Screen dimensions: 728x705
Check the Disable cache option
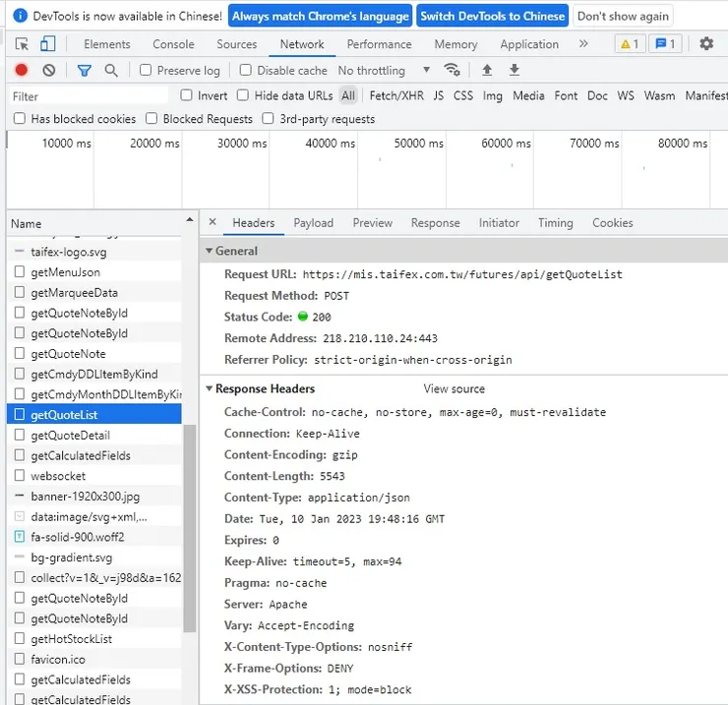click(246, 71)
